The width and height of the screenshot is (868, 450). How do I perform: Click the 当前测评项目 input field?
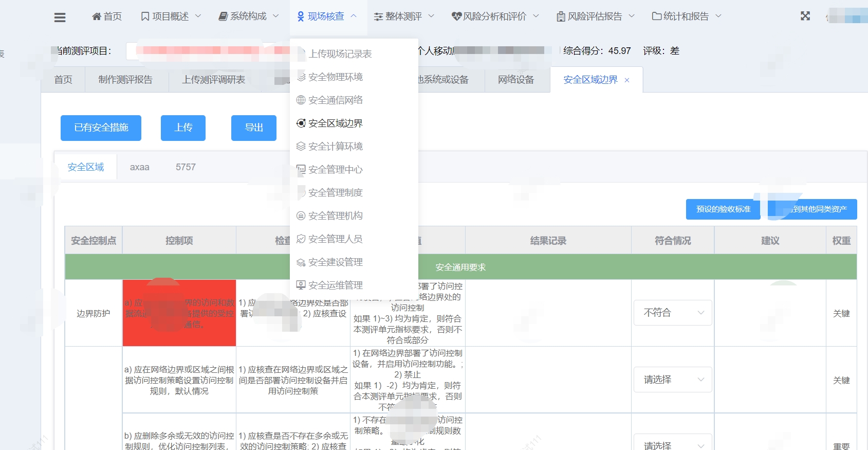[x=208, y=50]
